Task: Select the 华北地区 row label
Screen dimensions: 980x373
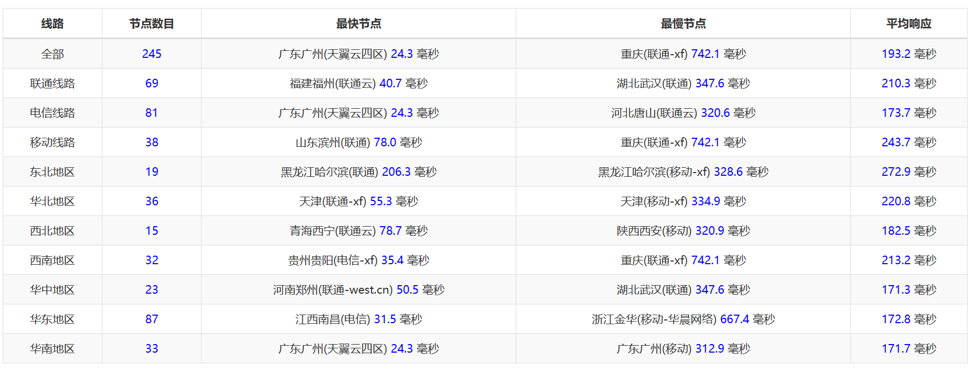Action: [x=53, y=201]
